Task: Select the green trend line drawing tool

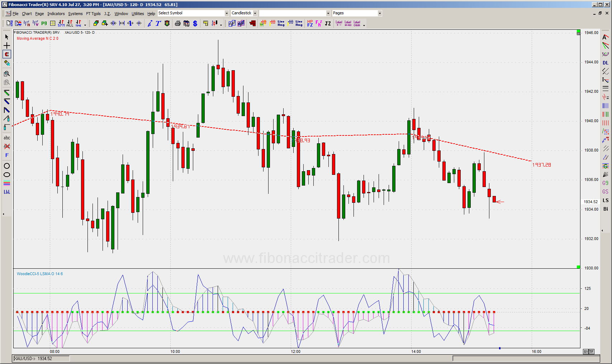Action: point(6,93)
